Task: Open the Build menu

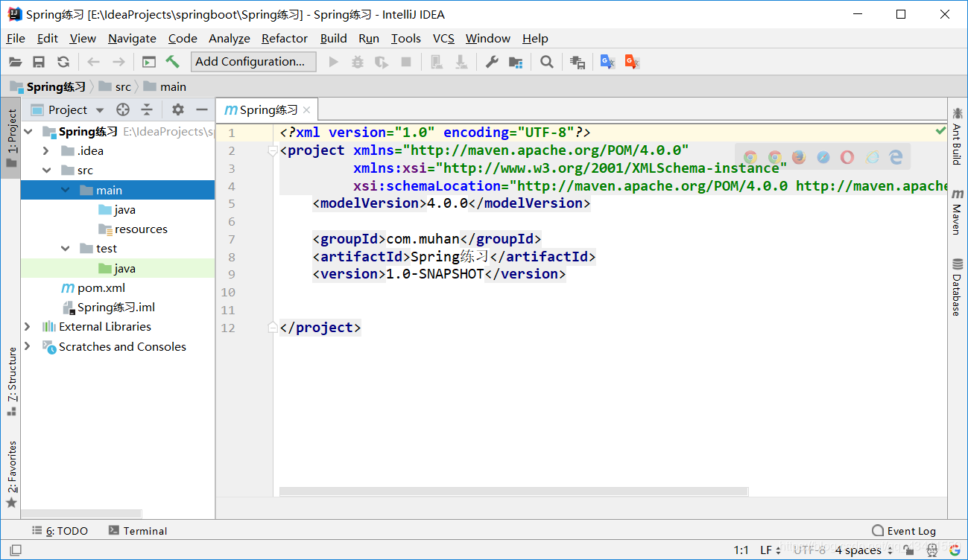Action: (334, 38)
